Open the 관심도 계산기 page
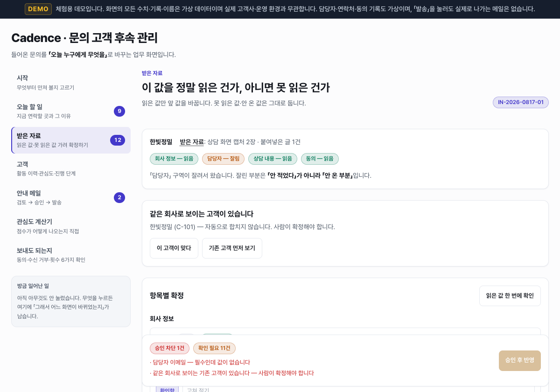 [x=71, y=226]
